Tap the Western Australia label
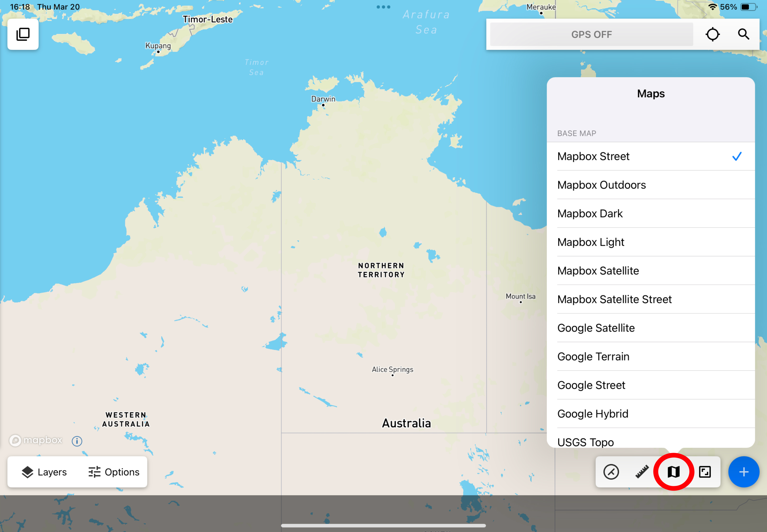The height and width of the screenshot is (532, 767). point(126,420)
